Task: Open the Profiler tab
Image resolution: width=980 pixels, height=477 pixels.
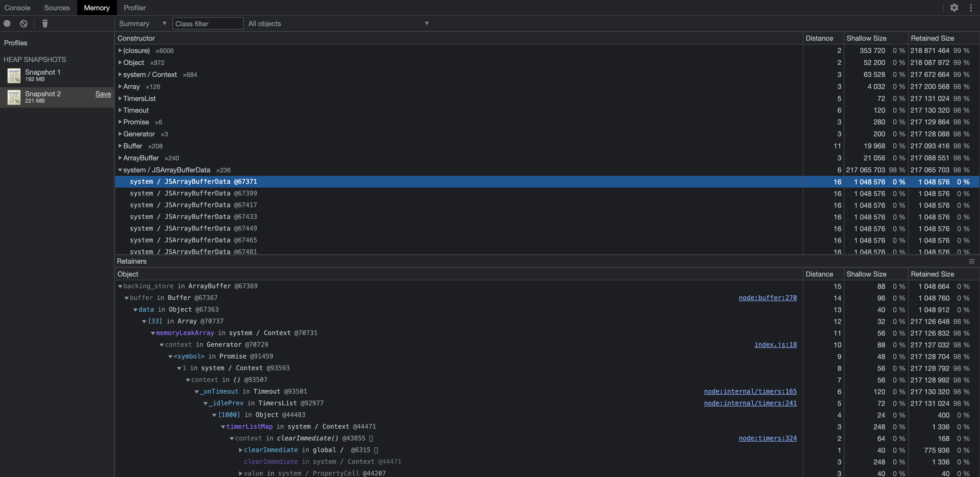Action: (135, 8)
